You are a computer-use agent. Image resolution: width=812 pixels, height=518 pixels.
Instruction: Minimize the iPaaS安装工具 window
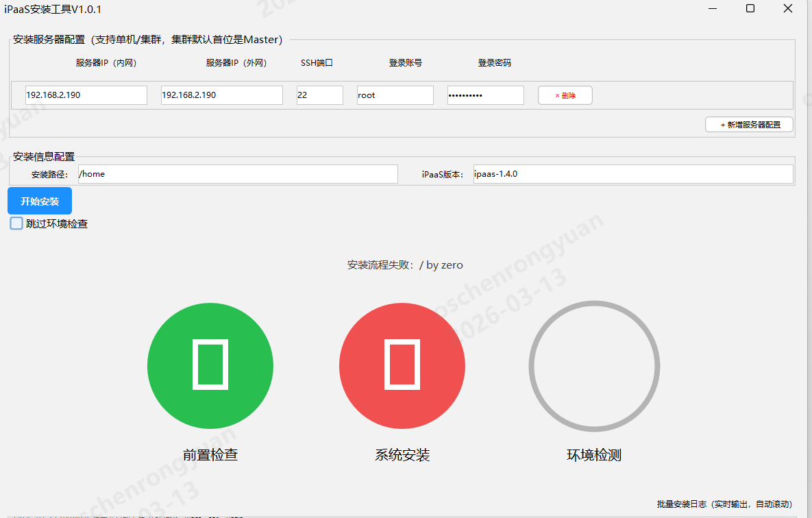[x=712, y=9]
